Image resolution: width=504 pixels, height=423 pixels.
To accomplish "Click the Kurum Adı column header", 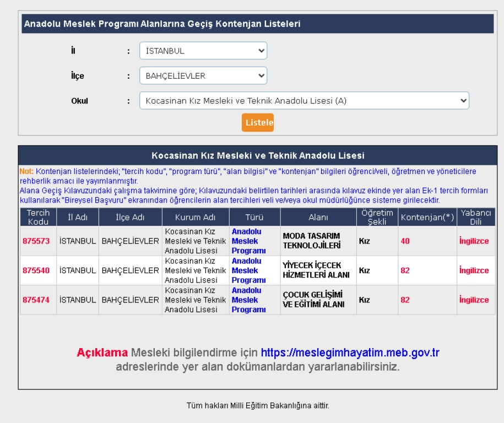I will tap(195, 217).
